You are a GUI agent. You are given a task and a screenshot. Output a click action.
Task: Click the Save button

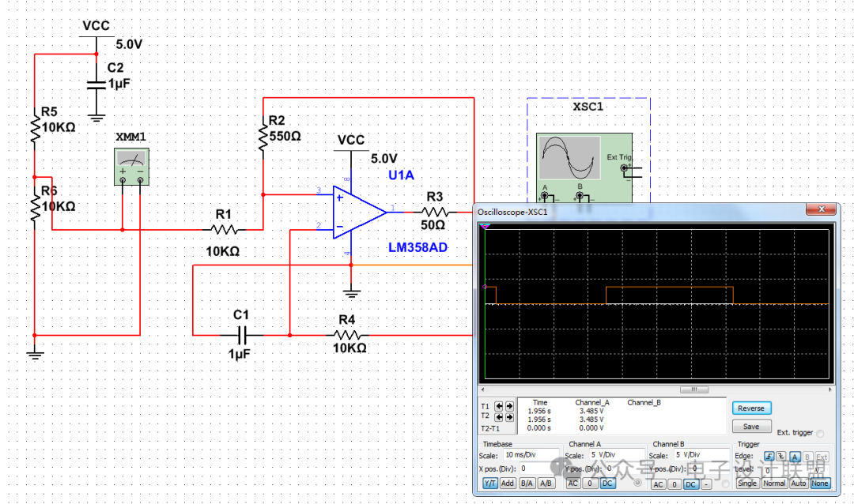point(751,426)
